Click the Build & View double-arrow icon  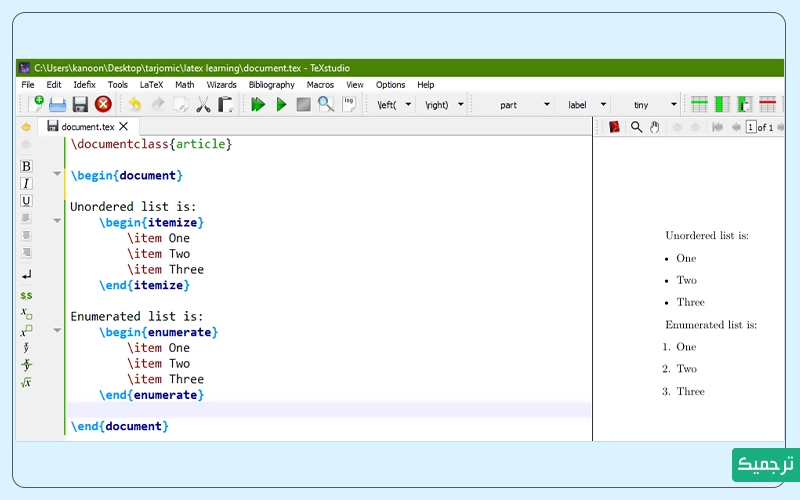point(258,104)
